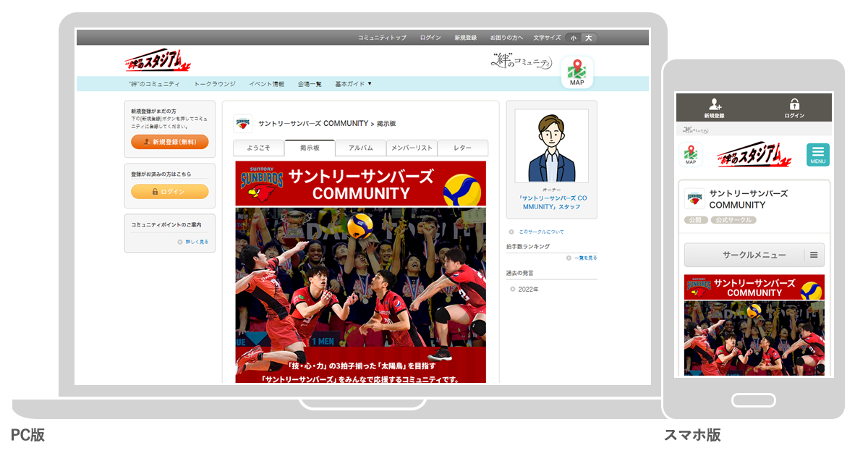Viewport: 868px width, 456px height.
Task: Click お困りの方へ in the top bar
Action: click(x=506, y=38)
